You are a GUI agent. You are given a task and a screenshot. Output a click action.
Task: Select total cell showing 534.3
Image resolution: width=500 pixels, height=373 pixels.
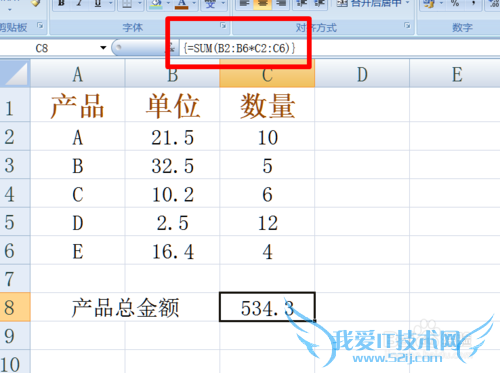pyautogui.click(x=267, y=307)
